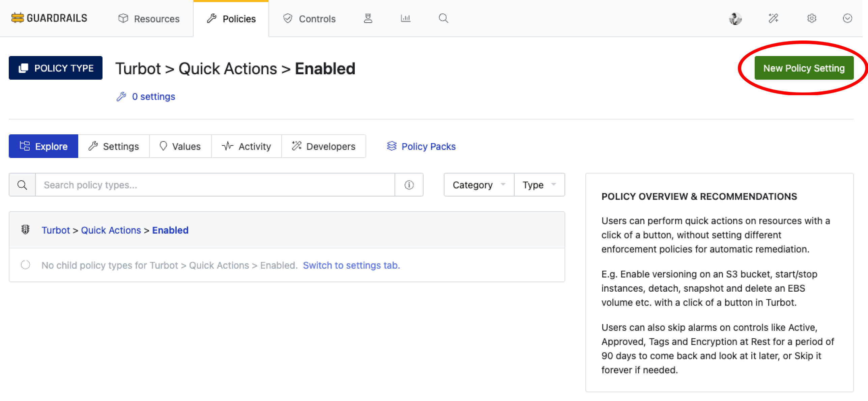Click the info icon beside the policy search box
This screenshot has width=868, height=401.
click(x=409, y=185)
